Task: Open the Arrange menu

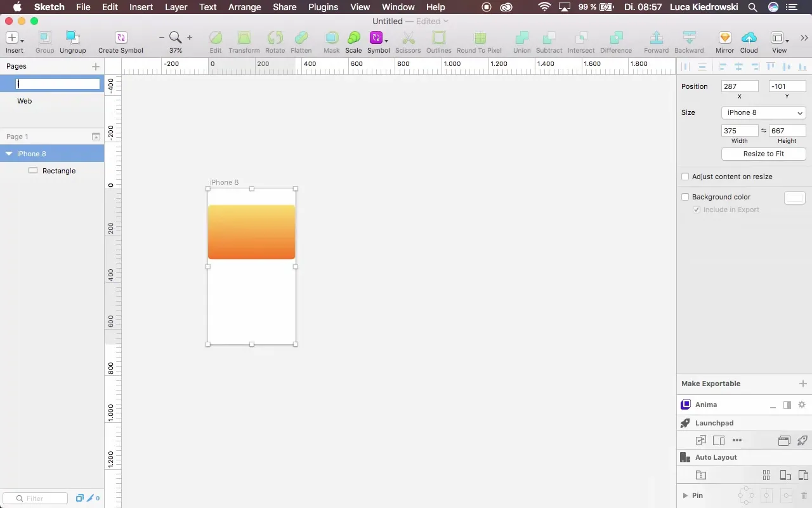Action: (x=244, y=7)
